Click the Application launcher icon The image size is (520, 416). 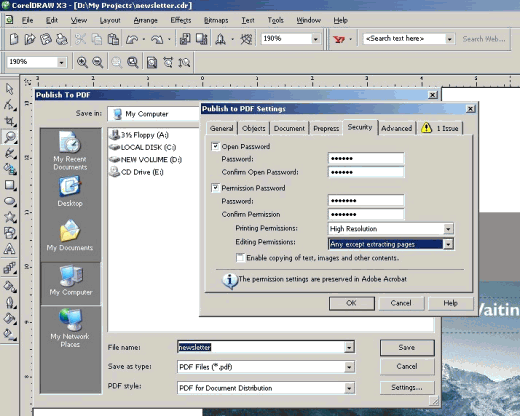pos(220,39)
